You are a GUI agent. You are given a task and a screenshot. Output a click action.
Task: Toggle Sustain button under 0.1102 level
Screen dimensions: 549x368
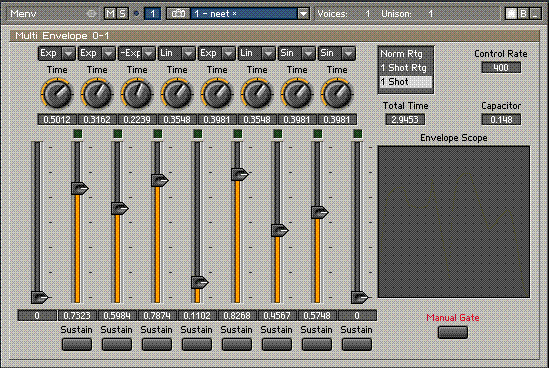click(x=196, y=344)
